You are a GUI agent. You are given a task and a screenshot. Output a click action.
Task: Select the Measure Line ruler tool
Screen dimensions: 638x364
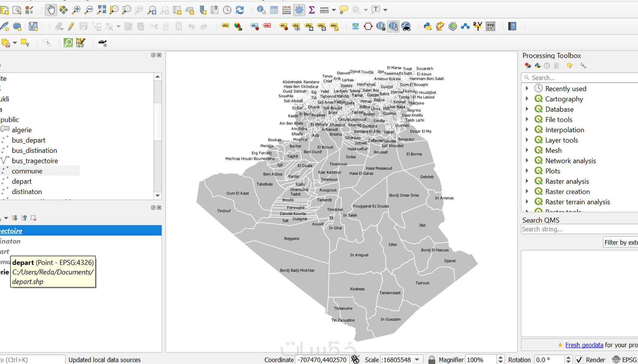(324, 10)
